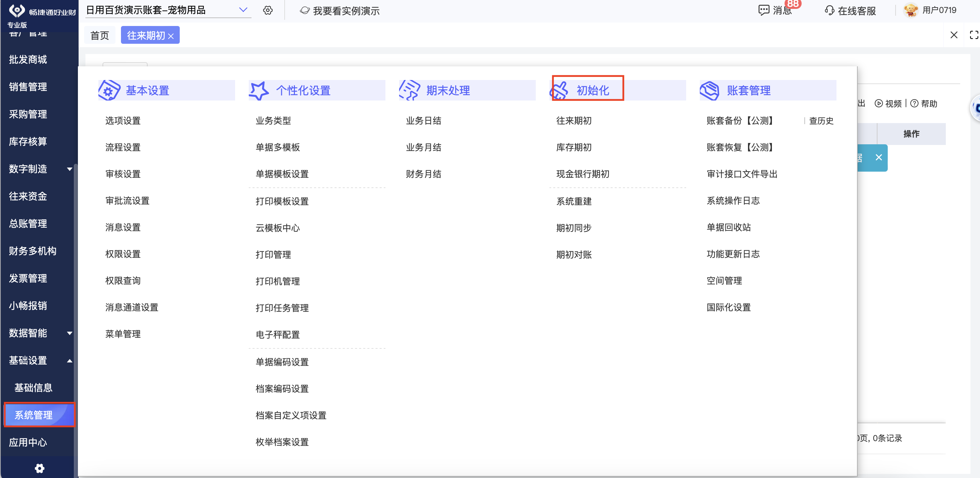Select 业务日结 under 期末处理
The height and width of the screenshot is (478, 980).
click(x=423, y=121)
